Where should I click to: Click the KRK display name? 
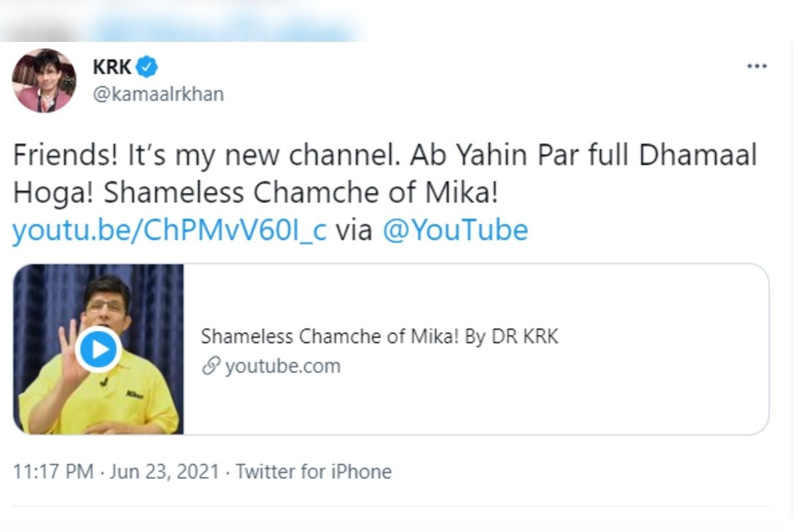click(112, 66)
